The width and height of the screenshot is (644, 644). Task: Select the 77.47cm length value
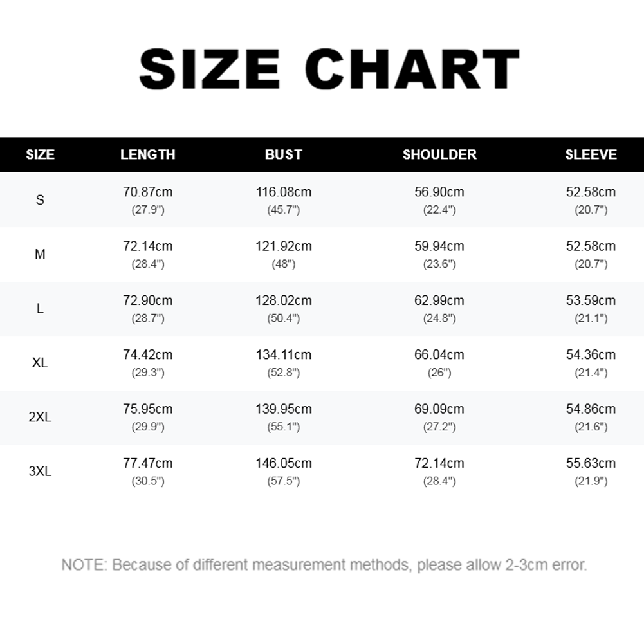(x=148, y=463)
